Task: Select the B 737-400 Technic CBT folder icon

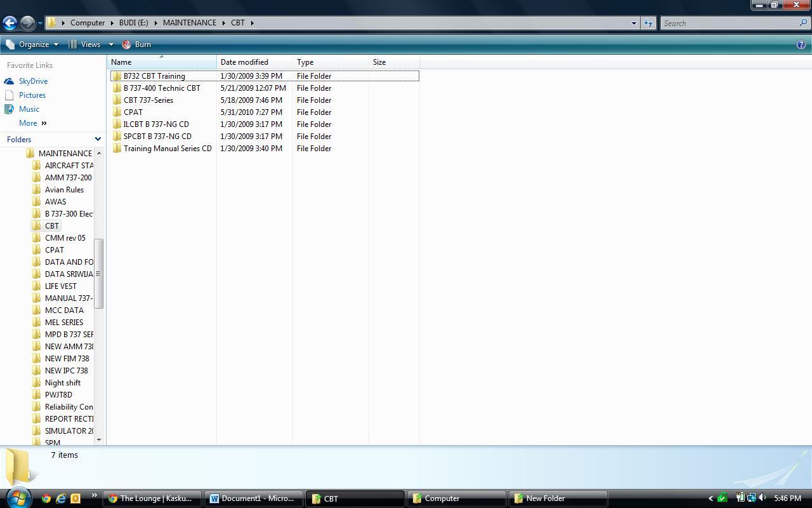Action: [x=117, y=88]
